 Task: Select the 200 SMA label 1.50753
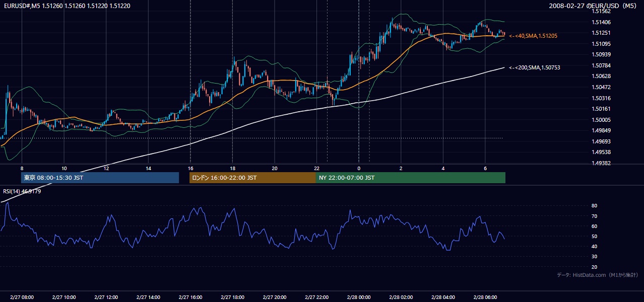[535, 67]
